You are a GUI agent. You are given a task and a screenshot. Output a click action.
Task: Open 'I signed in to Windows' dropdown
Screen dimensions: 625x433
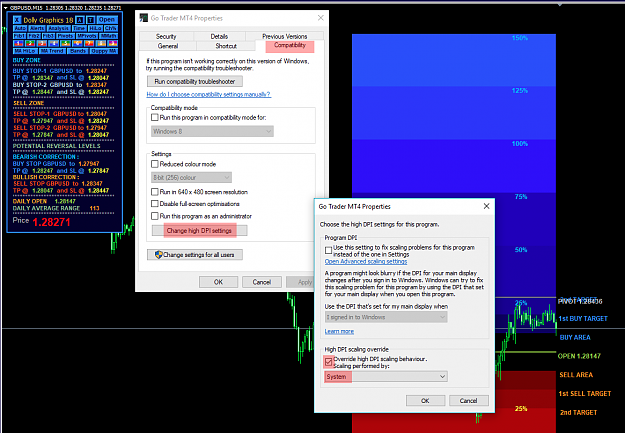pyautogui.click(x=386, y=317)
